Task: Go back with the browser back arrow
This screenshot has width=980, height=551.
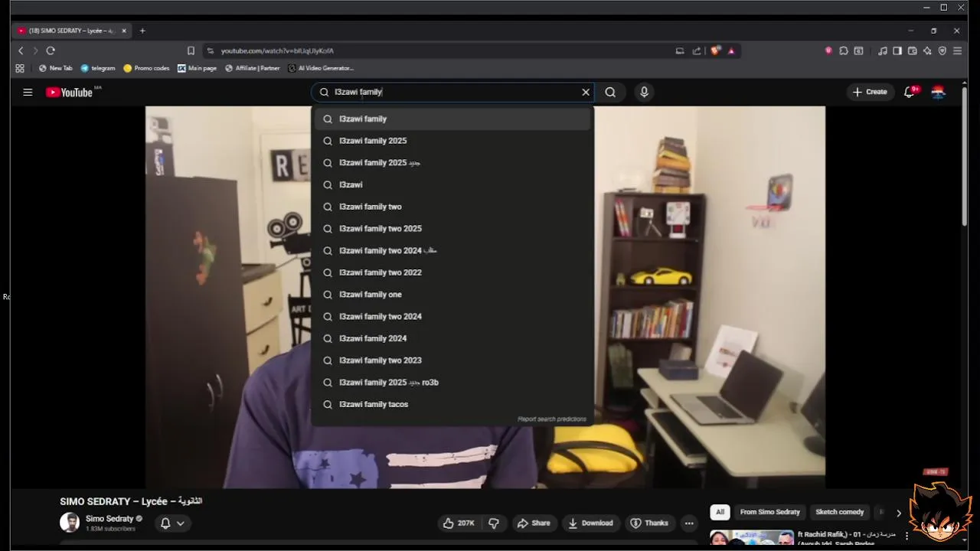Action: point(21,51)
